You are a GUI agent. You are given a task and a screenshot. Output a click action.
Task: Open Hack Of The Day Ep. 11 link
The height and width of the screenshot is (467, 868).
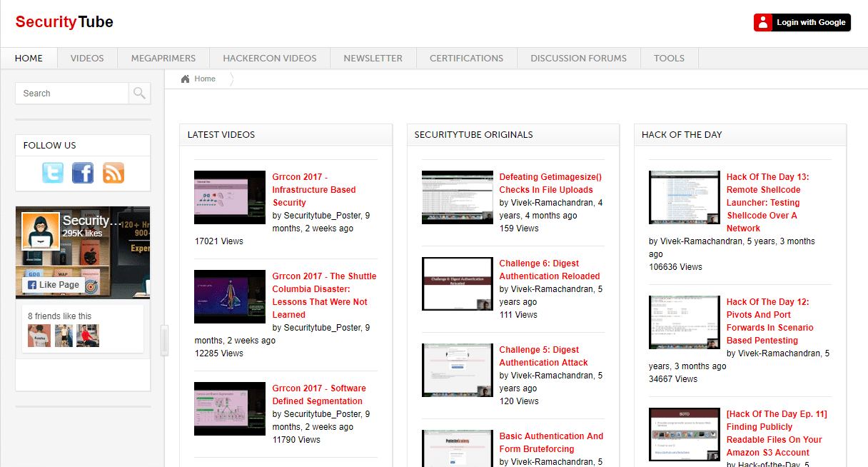pos(777,433)
